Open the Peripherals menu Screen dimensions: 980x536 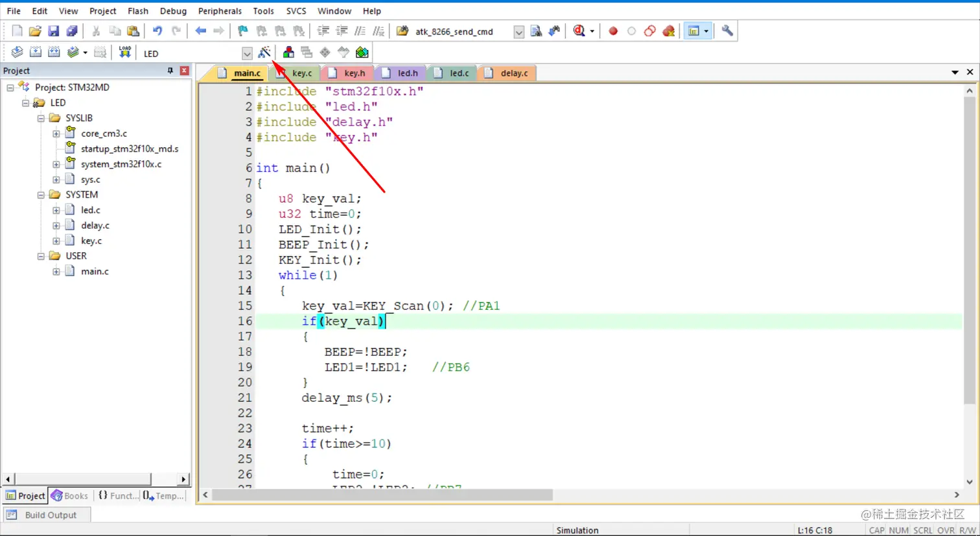pos(220,11)
